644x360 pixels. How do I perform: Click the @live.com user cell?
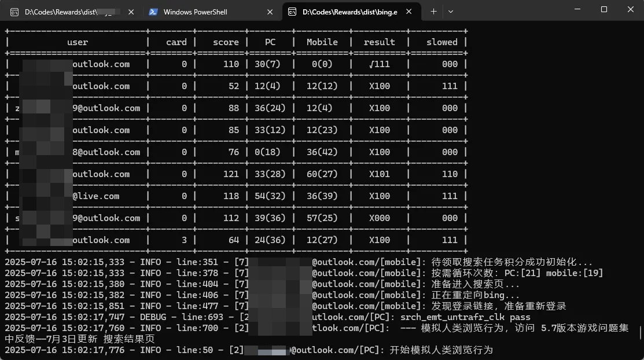coord(95,196)
